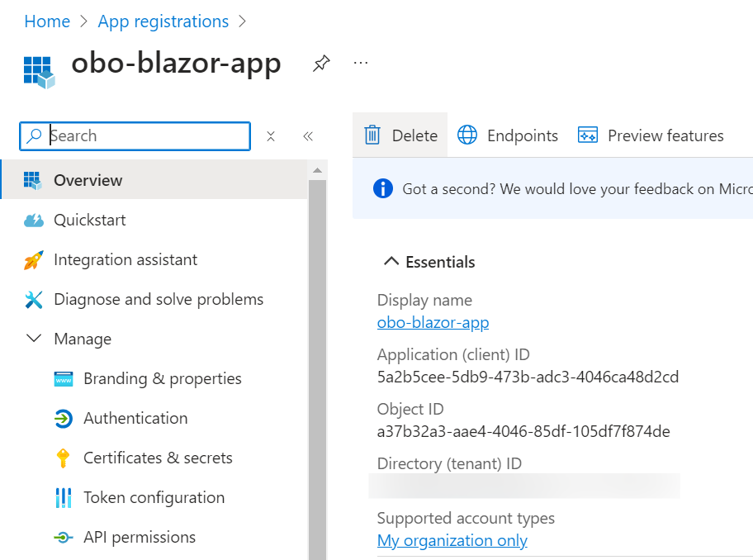753x560 pixels.
Task: Click the Application (client) ID value
Action: pos(528,377)
